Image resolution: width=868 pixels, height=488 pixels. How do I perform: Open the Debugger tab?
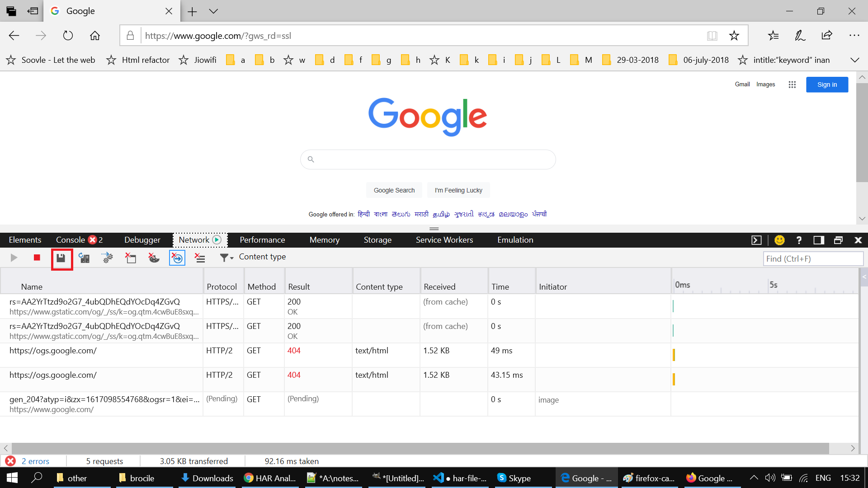click(142, 240)
